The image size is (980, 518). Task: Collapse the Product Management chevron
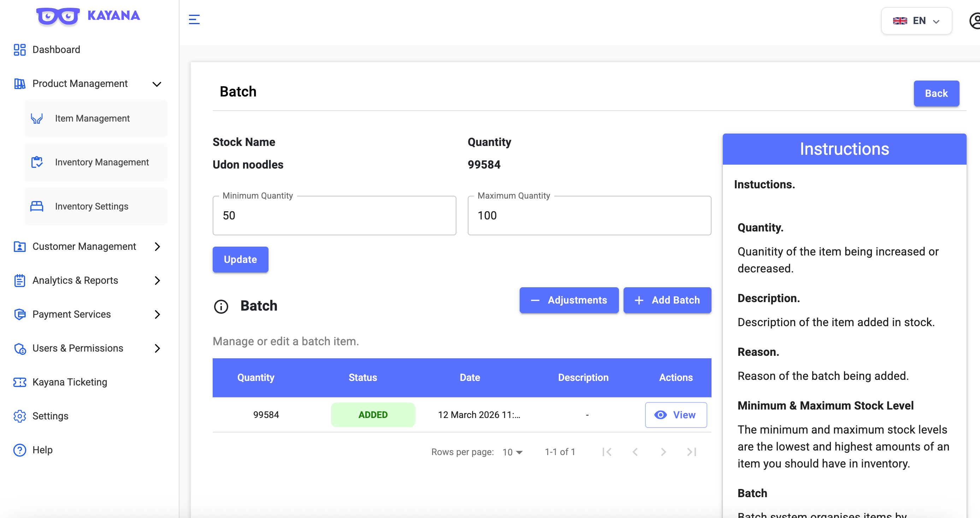coord(157,84)
